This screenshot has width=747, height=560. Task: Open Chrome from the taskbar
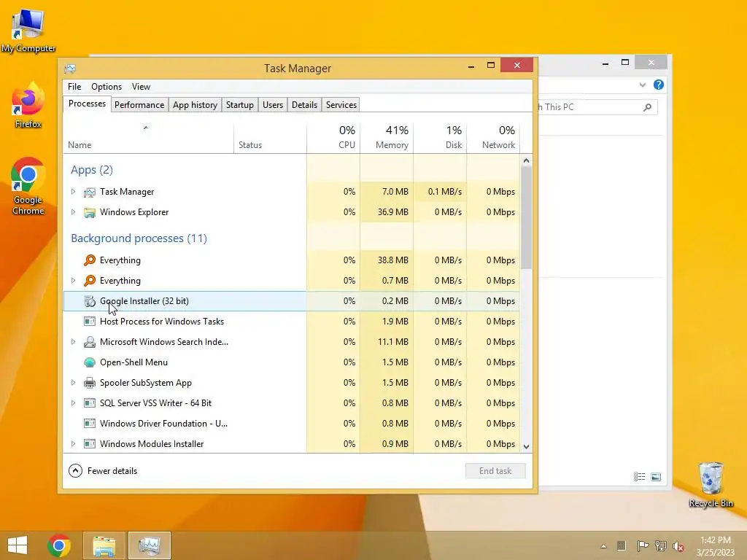pos(59,545)
